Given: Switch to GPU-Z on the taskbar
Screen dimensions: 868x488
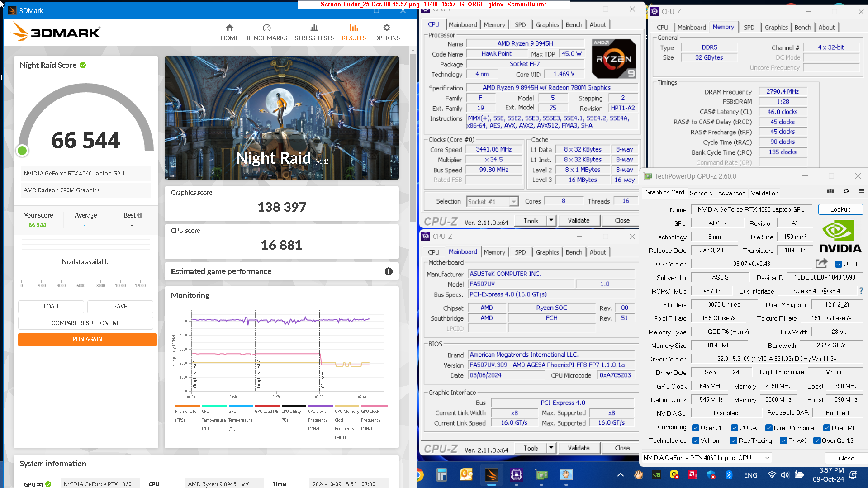Looking at the screenshot, I should pyautogui.click(x=541, y=474).
